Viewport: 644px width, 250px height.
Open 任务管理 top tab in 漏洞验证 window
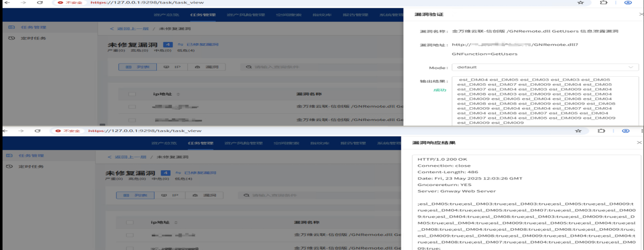(x=202, y=15)
